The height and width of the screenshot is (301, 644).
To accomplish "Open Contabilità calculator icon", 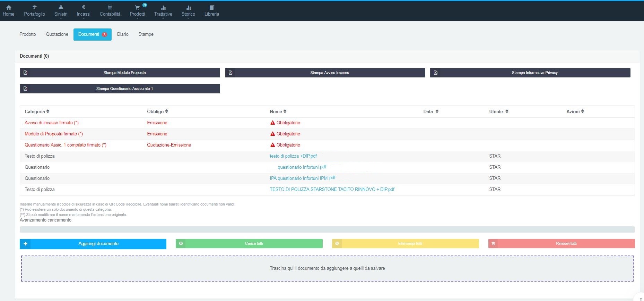I will click(x=110, y=7).
